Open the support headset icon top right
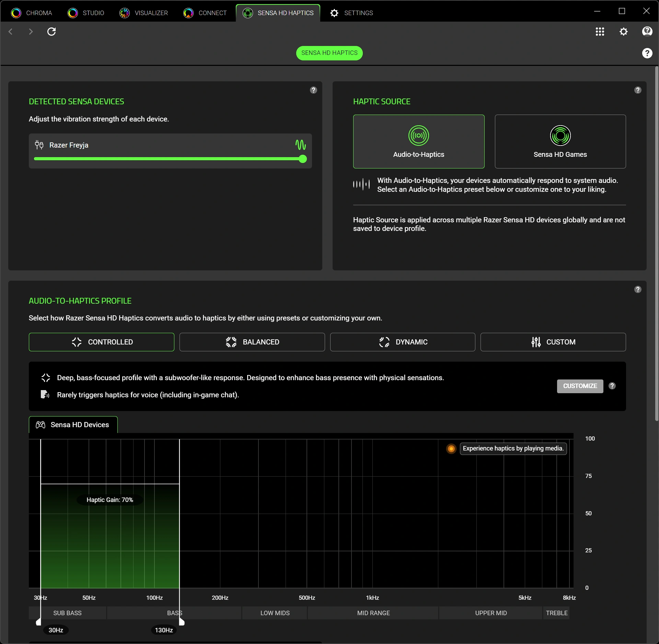 point(647,32)
